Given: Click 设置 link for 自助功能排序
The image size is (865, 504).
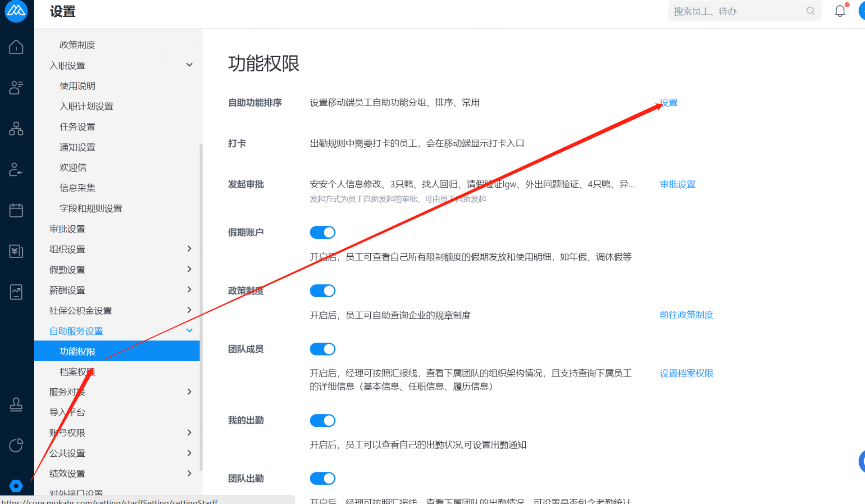Looking at the screenshot, I should click(x=669, y=103).
